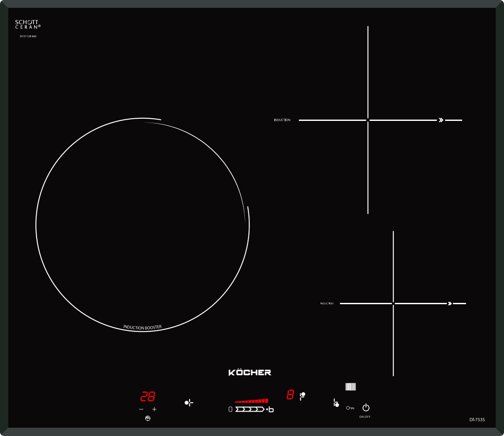Tap the red power level digit 8
Image resolution: width=504 pixels, height=436 pixels.
(x=290, y=395)
